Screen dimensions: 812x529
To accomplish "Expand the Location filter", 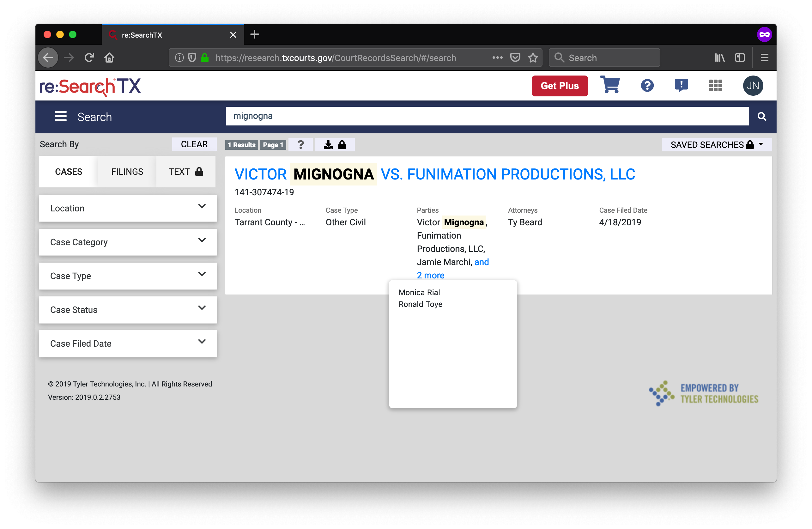I will click(x=128, y=208).
